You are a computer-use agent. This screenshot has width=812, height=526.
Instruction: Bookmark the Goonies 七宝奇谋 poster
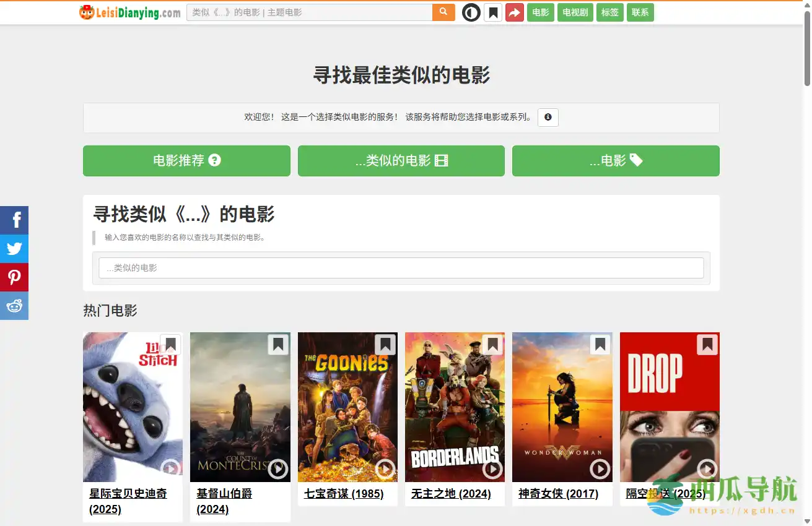[385, 345]
